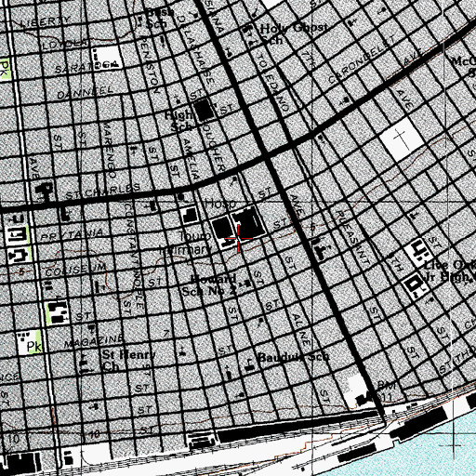Click the large High Sch building block

pos(204,109)
